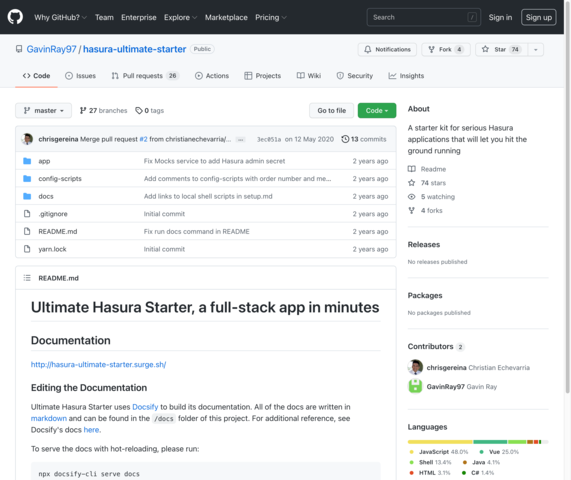The image size is (571, 480).
Task: Open the Explore dropdown menu
Action: [x=180, y=17]
